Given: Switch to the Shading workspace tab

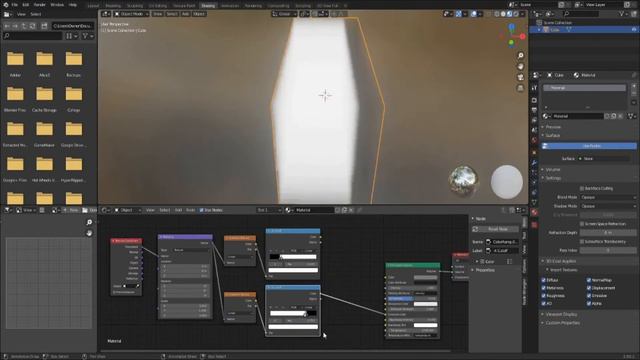Looking at the screenshot, I should (208, 6).
